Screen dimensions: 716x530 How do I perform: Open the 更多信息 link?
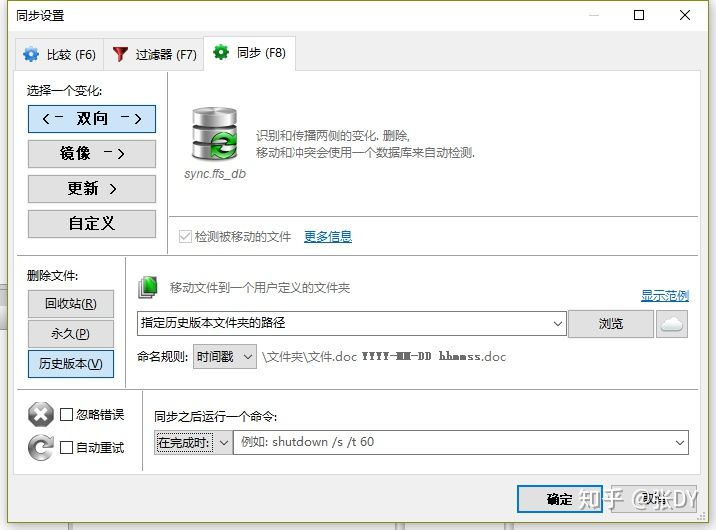click(328, 236)
